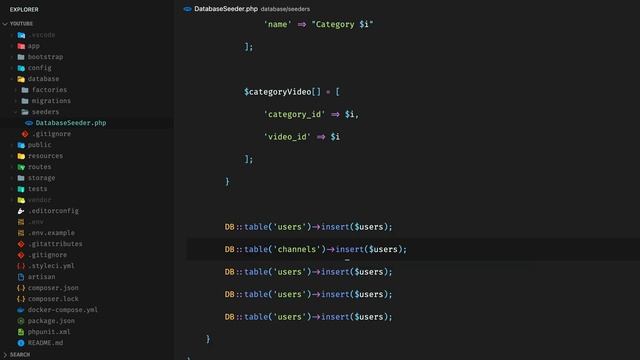The height and width of the screenshot is (360, 640).
Task: Expand the routes folder chevron
Action: point(12,167)
